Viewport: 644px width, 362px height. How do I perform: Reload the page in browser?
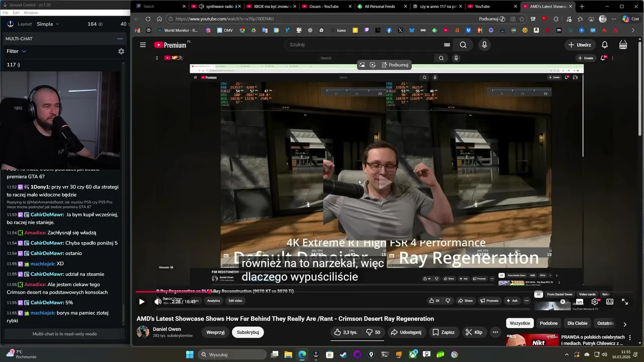point(148,19)
